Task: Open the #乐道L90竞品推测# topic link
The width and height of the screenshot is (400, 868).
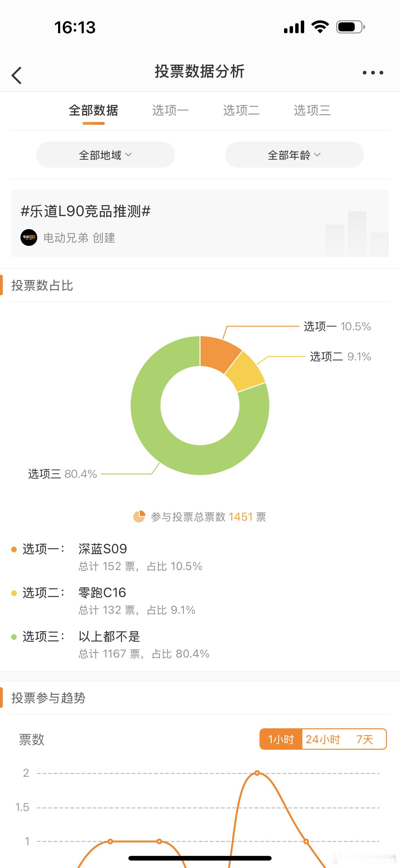Action: click(86, 211)
